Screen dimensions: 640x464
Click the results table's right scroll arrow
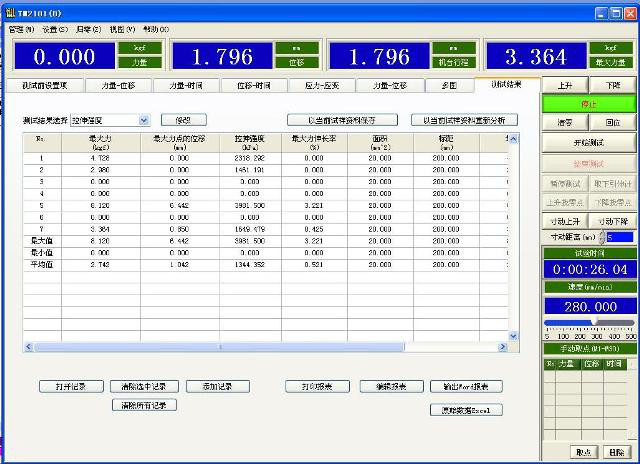tap(503, 347)
